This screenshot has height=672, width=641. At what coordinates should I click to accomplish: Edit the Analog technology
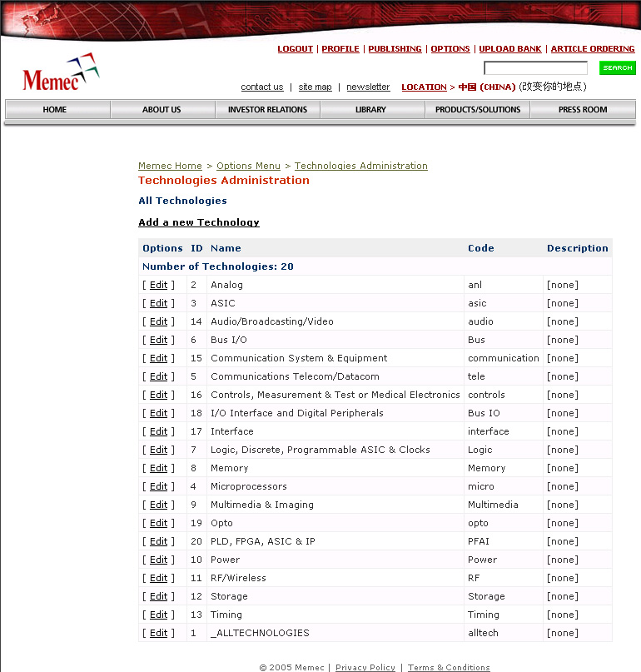[158, 285]
